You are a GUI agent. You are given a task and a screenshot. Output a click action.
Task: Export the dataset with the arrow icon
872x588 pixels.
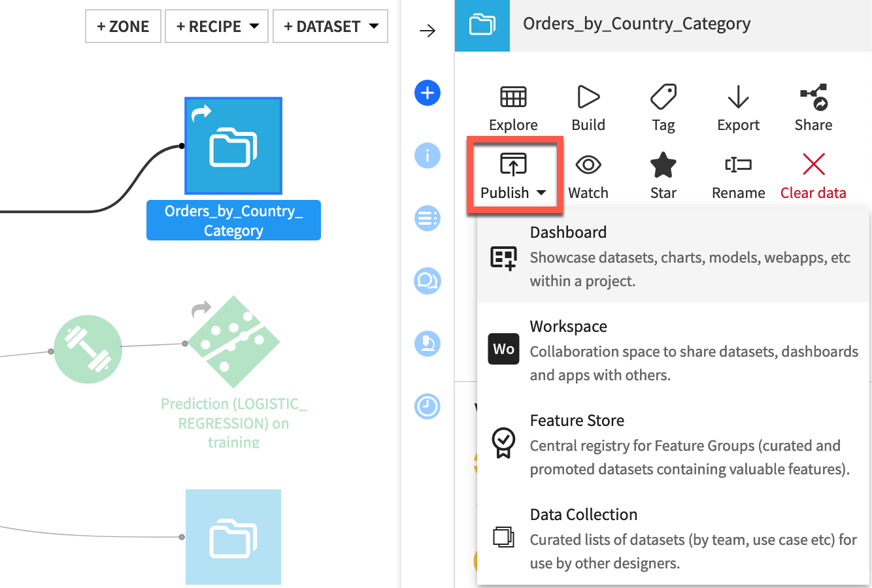pos(738,97)
